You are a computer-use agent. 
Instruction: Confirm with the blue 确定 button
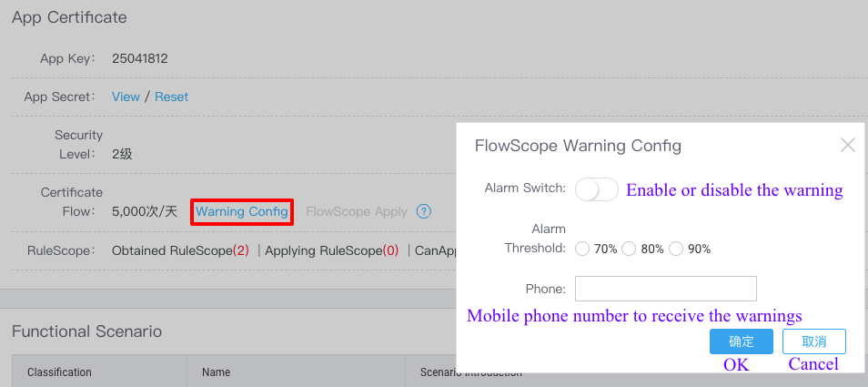tap(742, 341)
